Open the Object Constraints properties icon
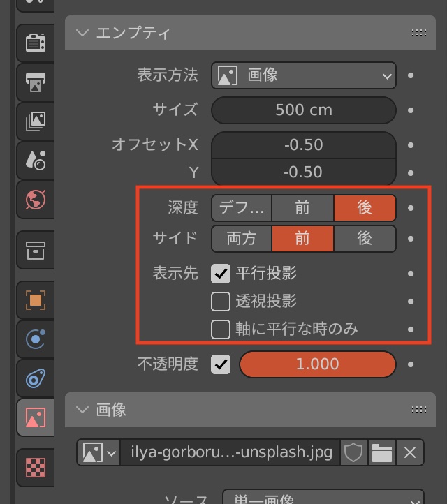The image size is (447, 504). (35, 378)
